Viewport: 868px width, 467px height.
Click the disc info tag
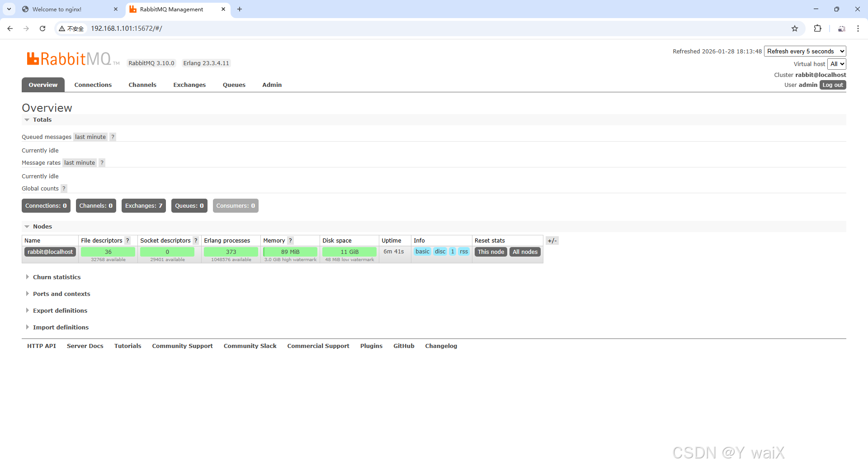coord(440,252)
